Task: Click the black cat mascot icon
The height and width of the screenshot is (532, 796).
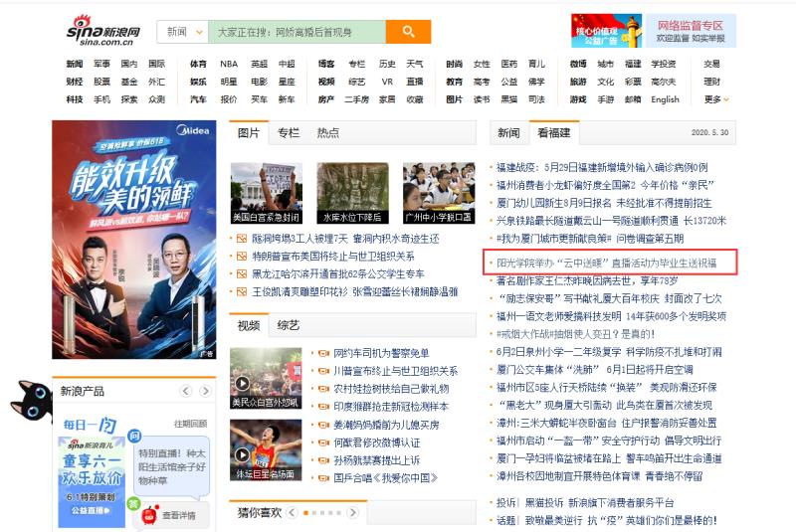Action: [28, 401]
